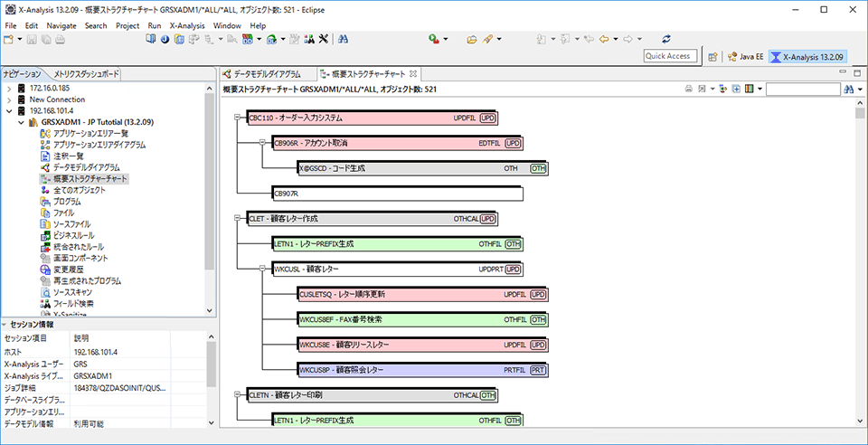
Task: Click the green Run with red toolbox icon
Action: [x=435, y=39]
